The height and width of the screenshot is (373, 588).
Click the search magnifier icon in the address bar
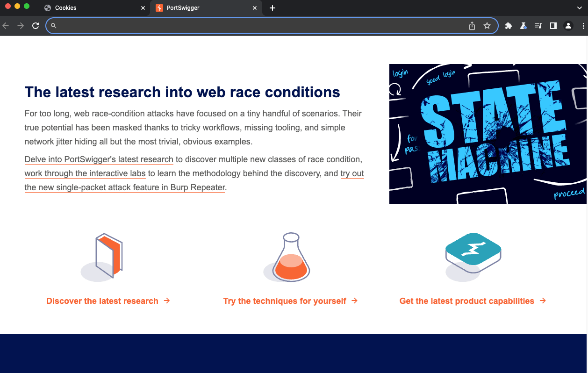pyautogui.click(x=54, y=26)
